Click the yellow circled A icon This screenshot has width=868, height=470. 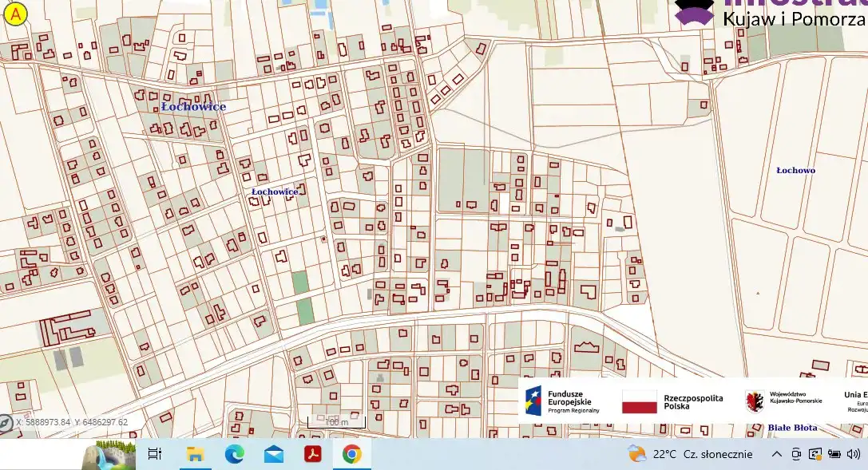click(x=15, y=13)
